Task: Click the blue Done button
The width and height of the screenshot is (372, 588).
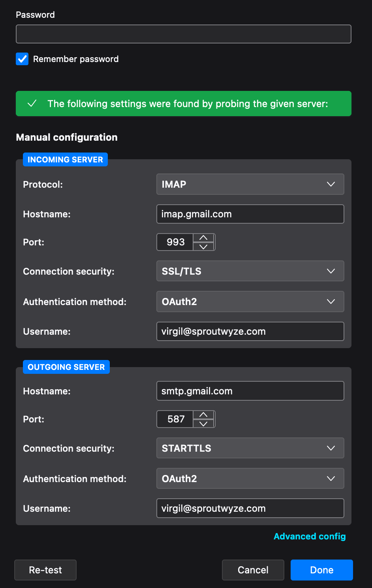Action: coord(321,570)
